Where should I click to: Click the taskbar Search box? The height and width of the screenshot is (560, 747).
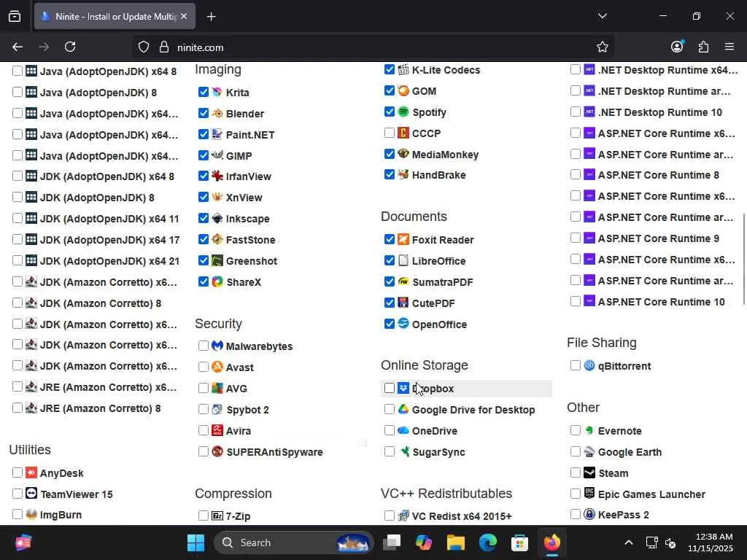294,542
